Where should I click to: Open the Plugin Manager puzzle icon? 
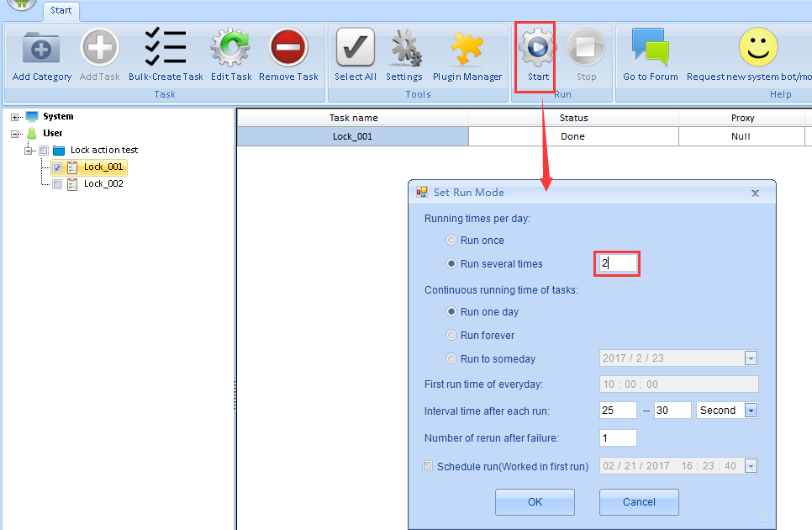[467, 48]
